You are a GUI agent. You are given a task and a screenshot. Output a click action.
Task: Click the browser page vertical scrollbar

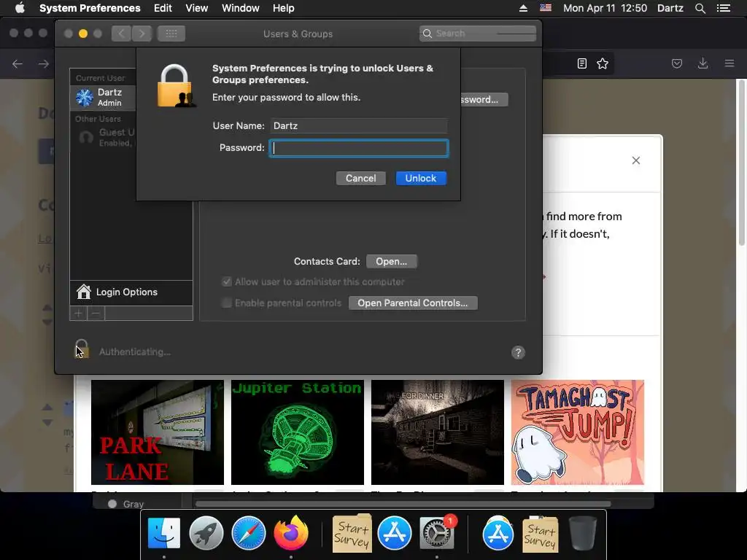tap(741, 163)
